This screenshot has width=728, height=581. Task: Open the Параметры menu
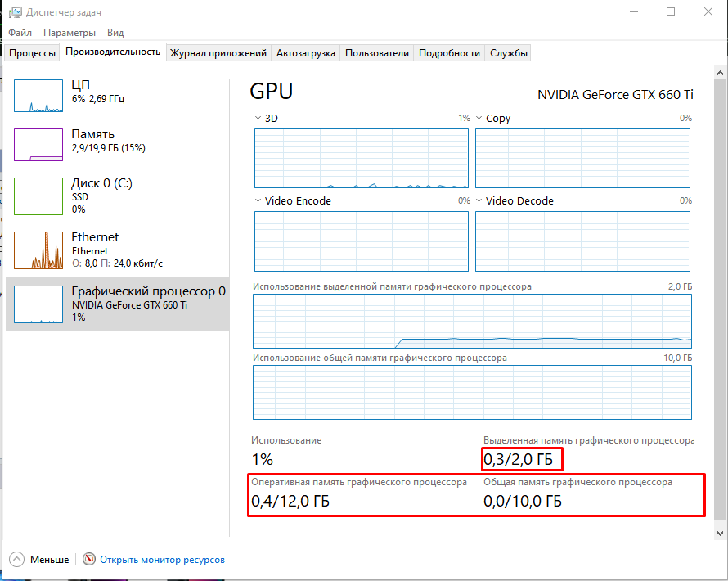70,33
